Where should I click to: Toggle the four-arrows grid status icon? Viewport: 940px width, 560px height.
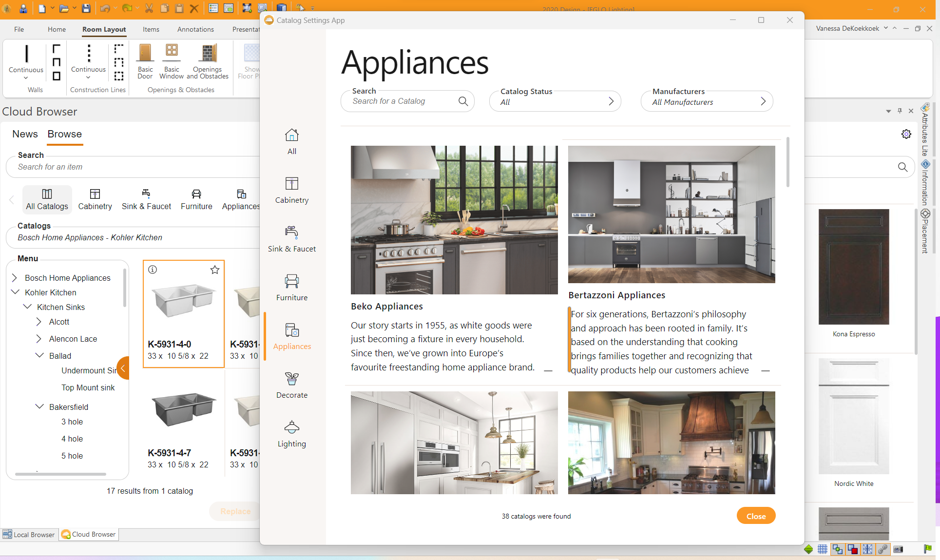coord(867,549)
